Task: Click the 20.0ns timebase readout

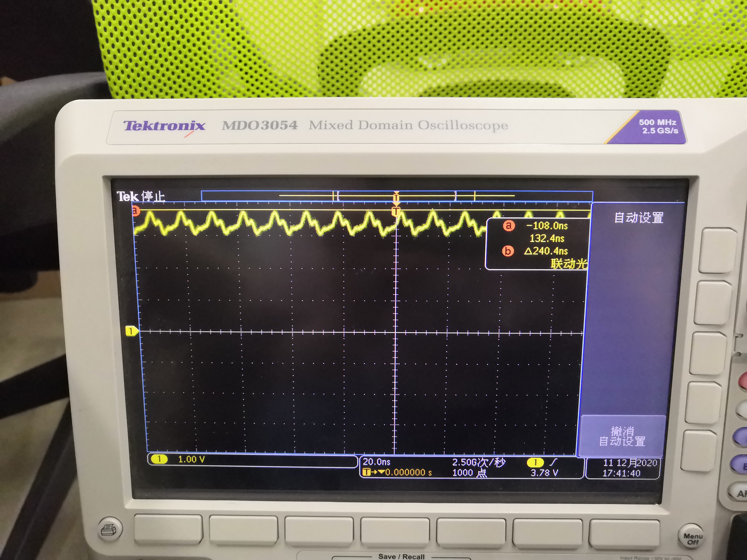Action: (377, 462)
